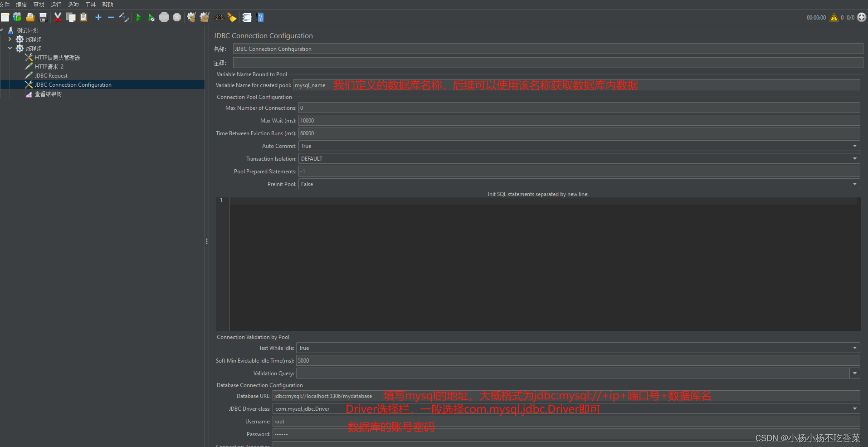Start the test with the green play icon
Viewport: 868px width, 447px height.
tap(139, 17)
